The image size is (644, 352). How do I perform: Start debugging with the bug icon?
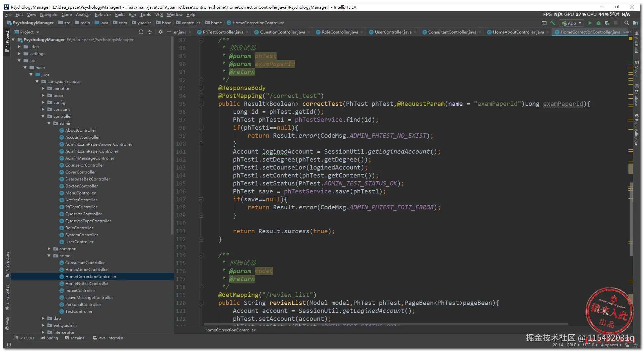[598, 23]
